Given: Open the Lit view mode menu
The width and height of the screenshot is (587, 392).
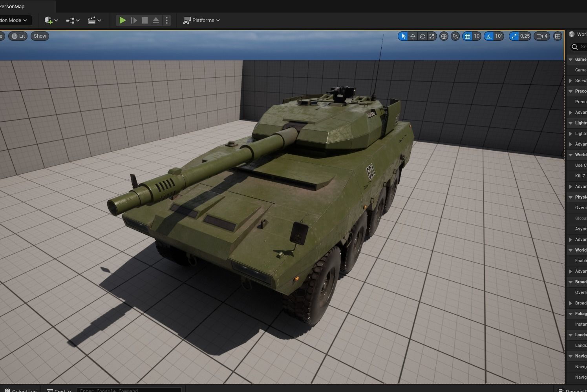Looking at the screenshot, I should click(x=18, y=36).
